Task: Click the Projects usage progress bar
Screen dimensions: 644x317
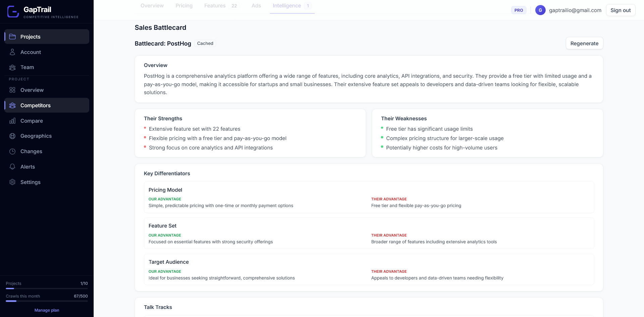Action: [47, 289]
